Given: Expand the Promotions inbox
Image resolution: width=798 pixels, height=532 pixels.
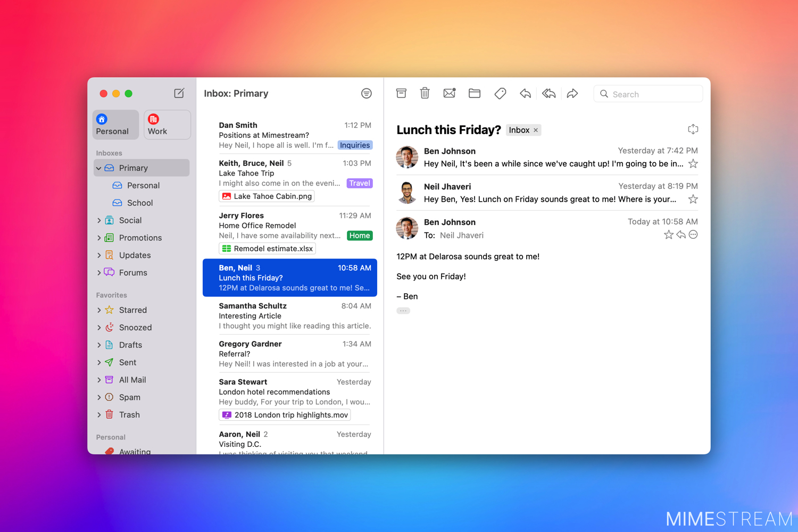Looking at the screenshot, I should [x=99, y=238].
